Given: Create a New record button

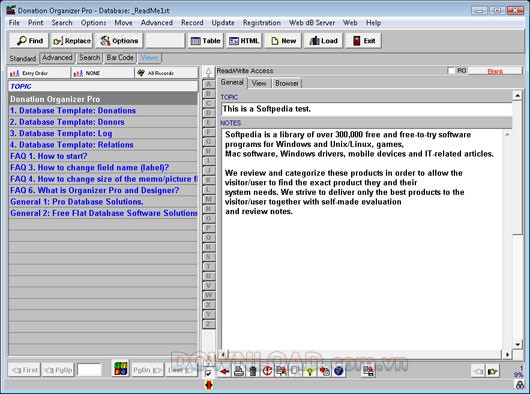Looking at the screenshot, I should (283, 41).
